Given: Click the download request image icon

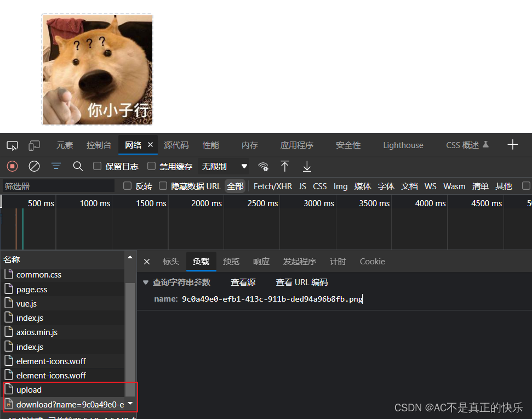Looking at the screenshot, I should [9, 404].
